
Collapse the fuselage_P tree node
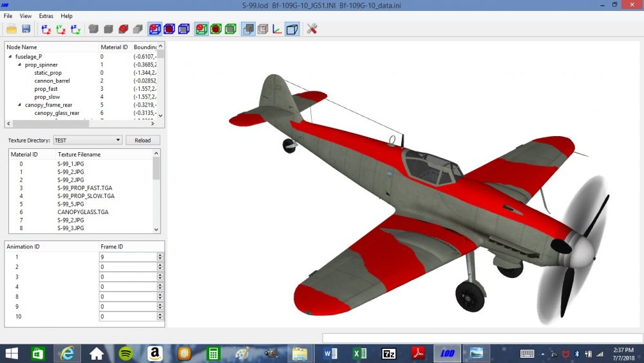coord(10,56)
